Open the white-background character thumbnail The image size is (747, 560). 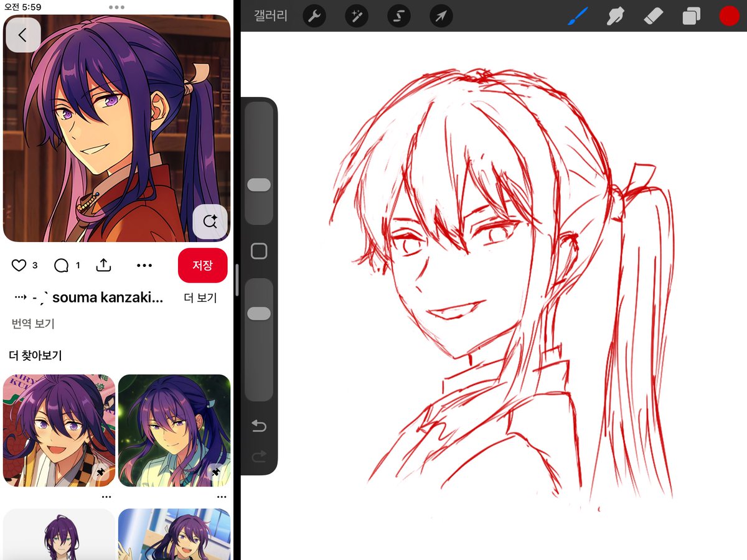tap(59, 534)
